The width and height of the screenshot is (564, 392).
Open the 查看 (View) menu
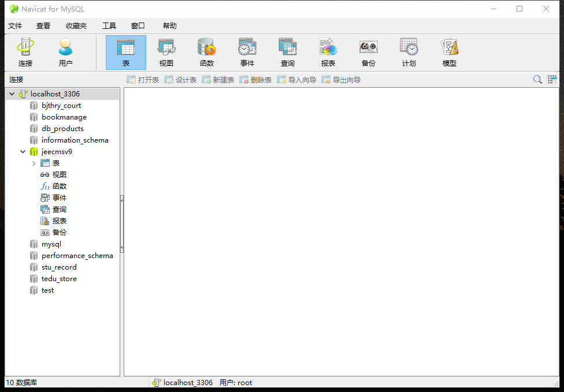pos(43,26)
